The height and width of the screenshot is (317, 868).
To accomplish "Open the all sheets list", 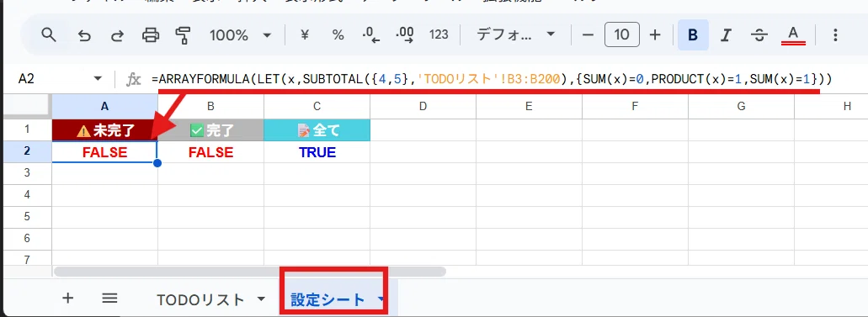I will (x=109, y=299).
